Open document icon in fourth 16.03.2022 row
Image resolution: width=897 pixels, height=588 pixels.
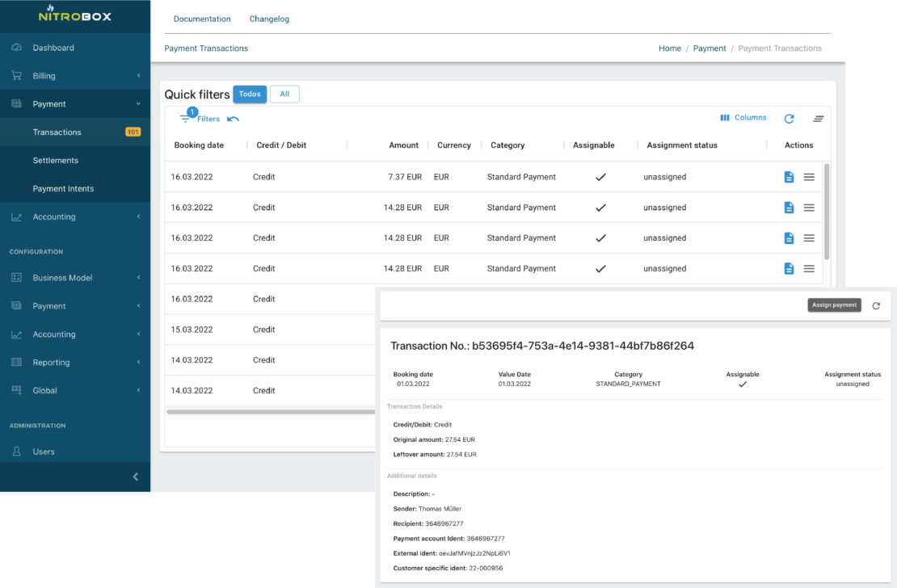click(x=789, y=268)
